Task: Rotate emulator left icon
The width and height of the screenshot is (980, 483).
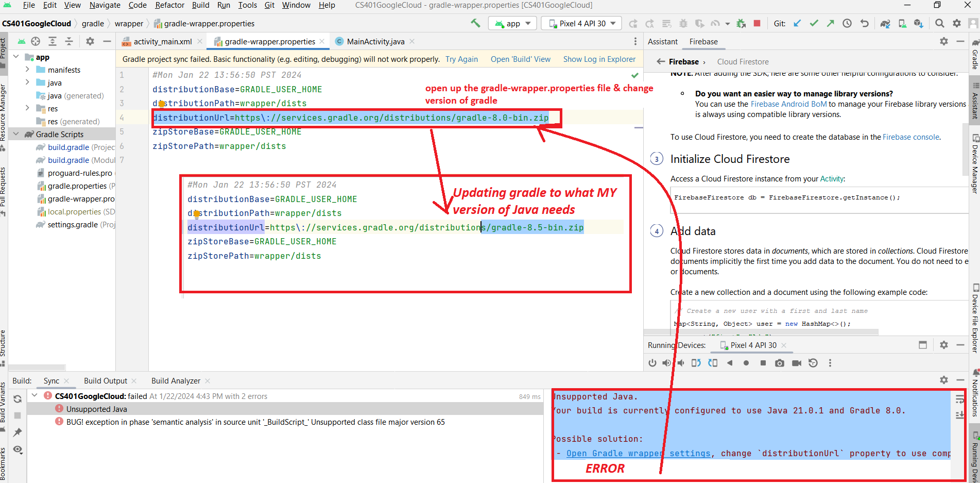Action: click(x=696, y=363)
